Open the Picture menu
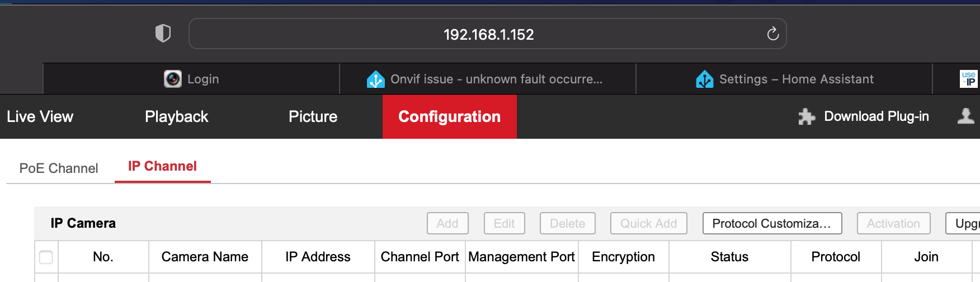Image resolution: width=980 pixels, height=282 pixels. tap(313, 116)
